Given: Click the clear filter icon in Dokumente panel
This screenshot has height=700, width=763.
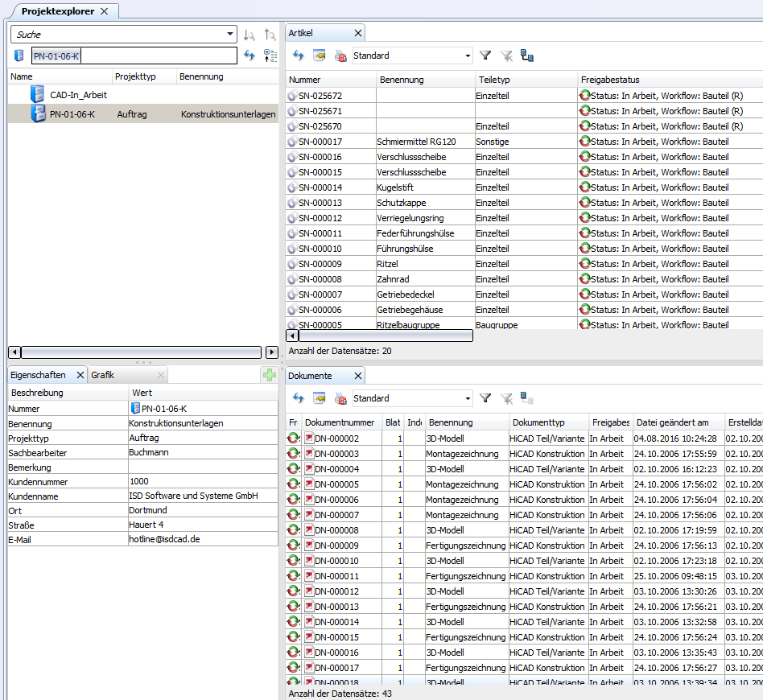Looking at the screenshot, I should point(506,398).
